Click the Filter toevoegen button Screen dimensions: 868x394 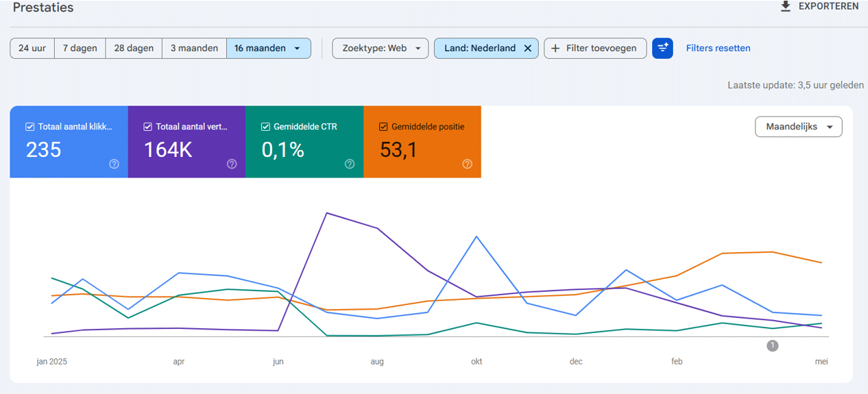(595, 48)
